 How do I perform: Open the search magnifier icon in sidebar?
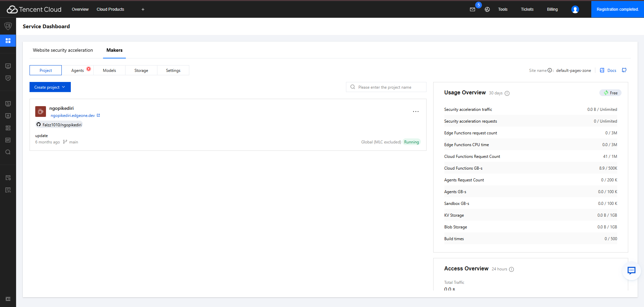coord(8,152)
